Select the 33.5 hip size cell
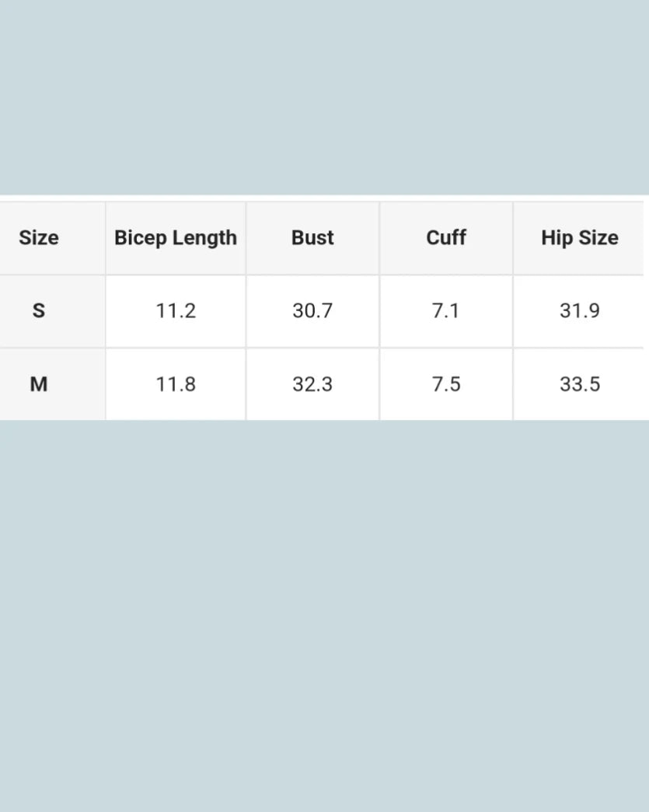This screenshot has width=649, height=812. (x=580, y=384)
